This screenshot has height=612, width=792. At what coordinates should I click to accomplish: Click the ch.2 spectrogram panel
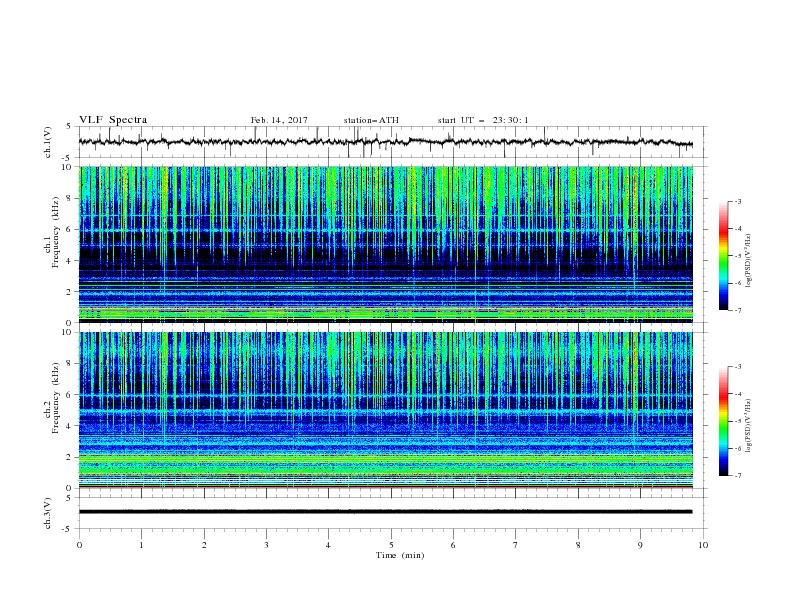click(x=386, y=410)
